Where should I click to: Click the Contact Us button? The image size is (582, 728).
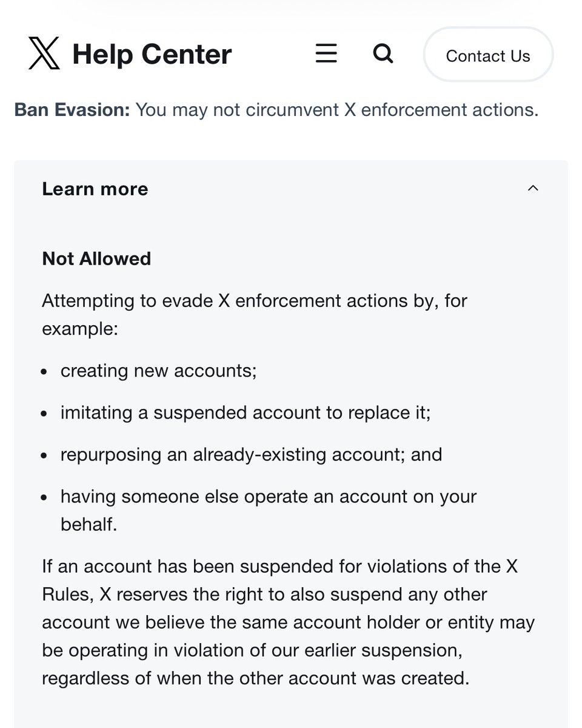488,56
